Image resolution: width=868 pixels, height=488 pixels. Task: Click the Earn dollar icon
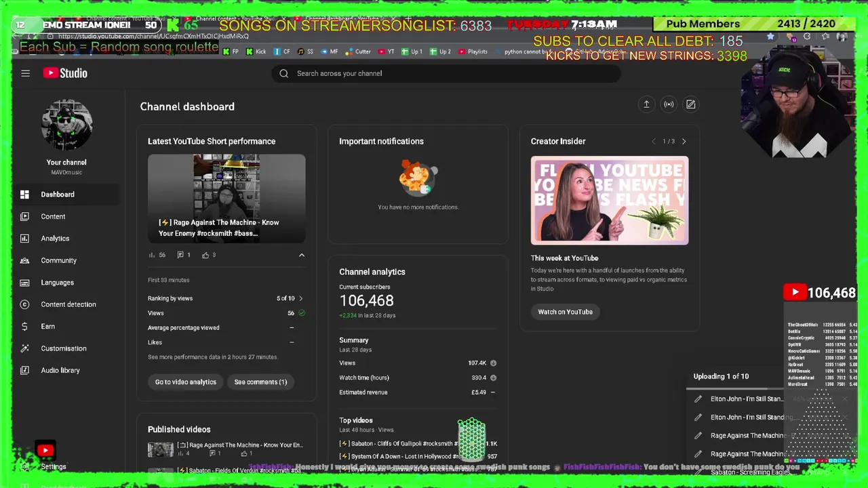tap(24, 327)
